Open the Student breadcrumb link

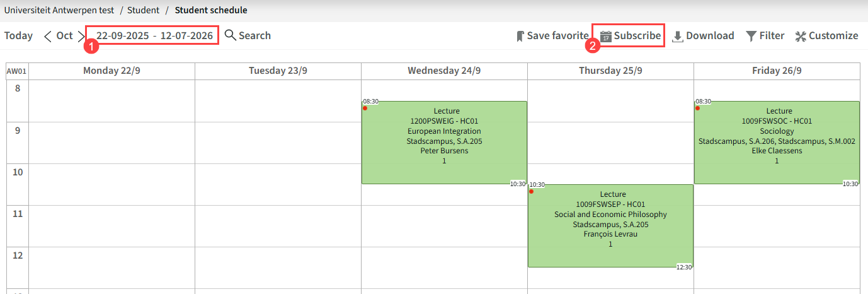[x=143, y=10]
